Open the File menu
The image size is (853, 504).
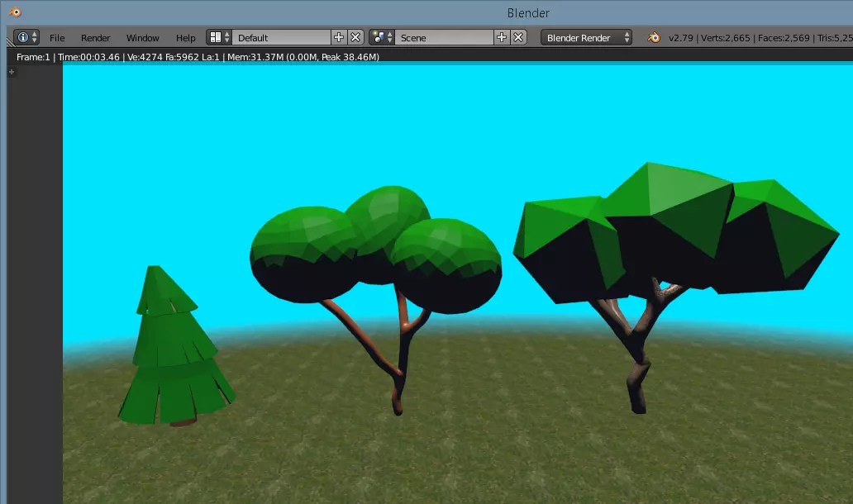click(57, 38)
